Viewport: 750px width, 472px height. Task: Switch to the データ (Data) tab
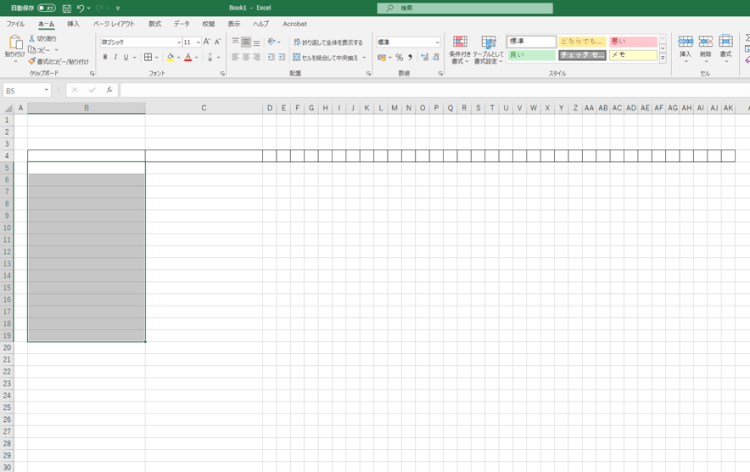coord(181,22)
